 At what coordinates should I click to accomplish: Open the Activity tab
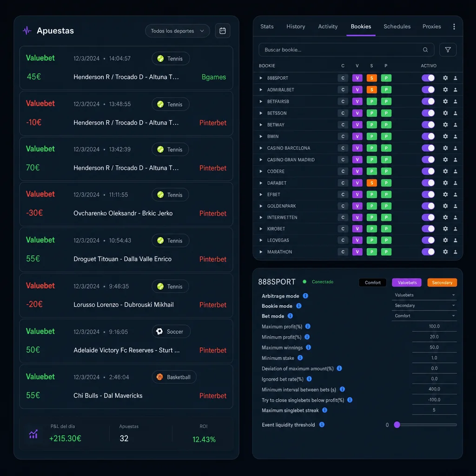(x=328, y=26)
